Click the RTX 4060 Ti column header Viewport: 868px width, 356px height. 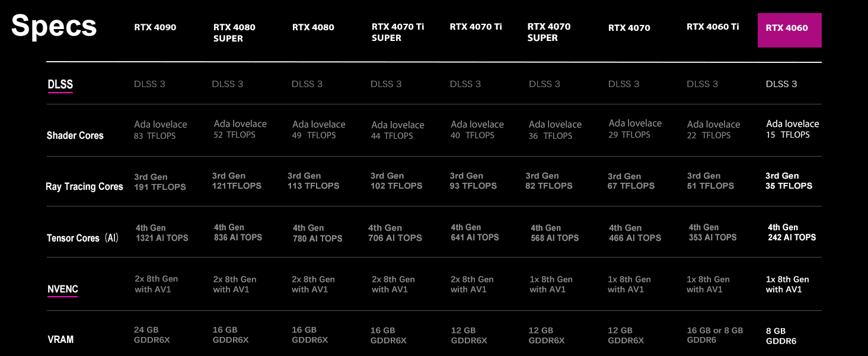click(x=713, y=27)
